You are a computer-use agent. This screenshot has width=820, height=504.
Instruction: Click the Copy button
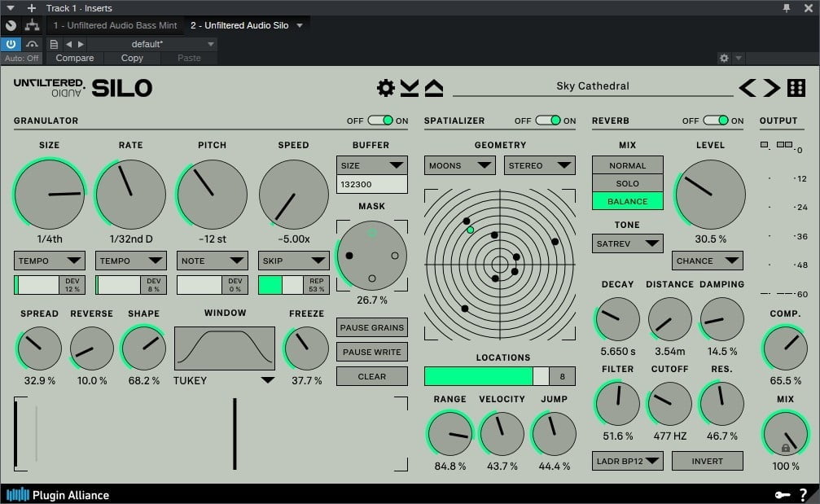click(x=132, y=58)
